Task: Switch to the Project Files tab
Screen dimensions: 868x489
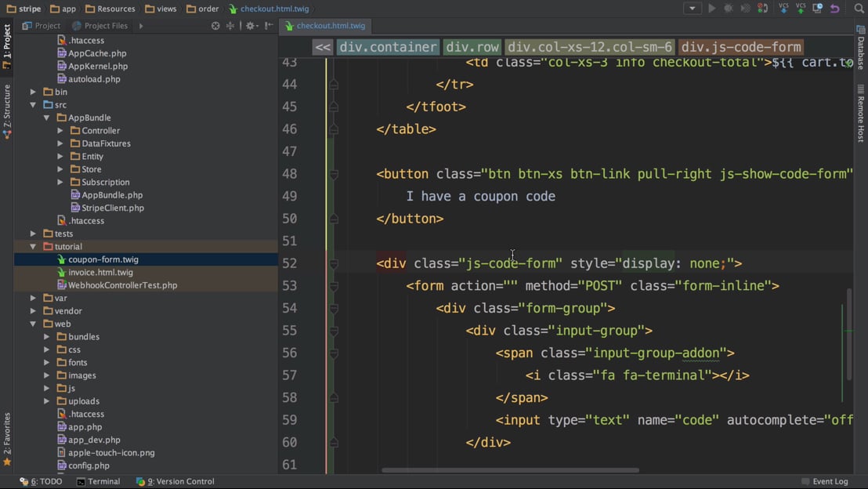Action: [x=99, y=26]
